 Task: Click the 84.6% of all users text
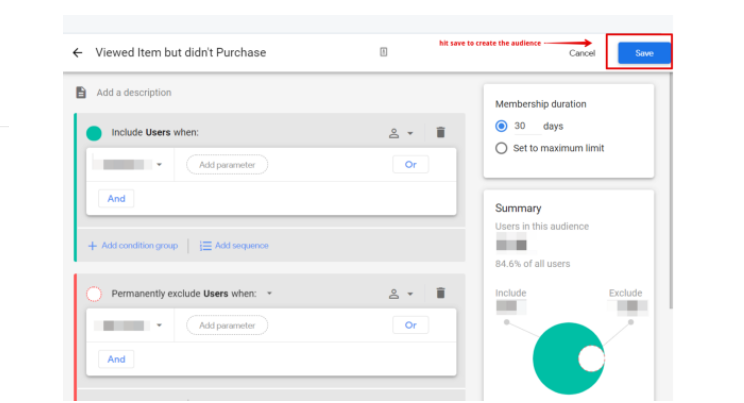click(532, 264)
